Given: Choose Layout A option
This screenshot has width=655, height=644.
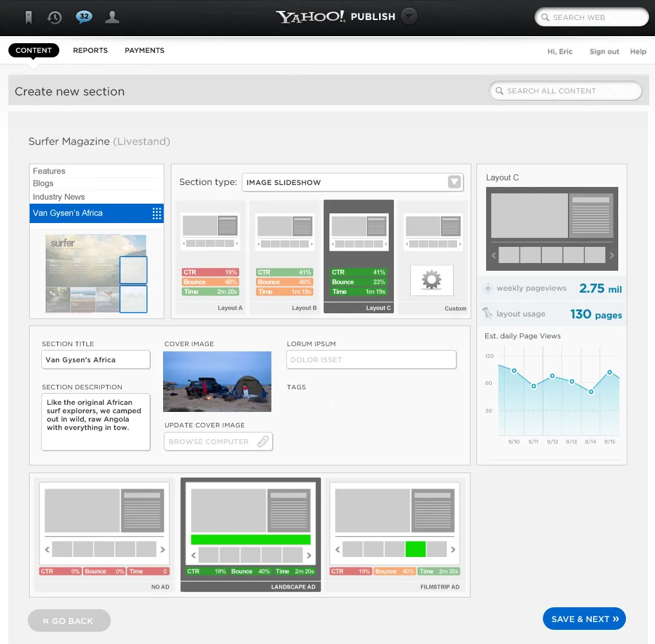Looking at the screenshot, I should (x=210, y=257).
